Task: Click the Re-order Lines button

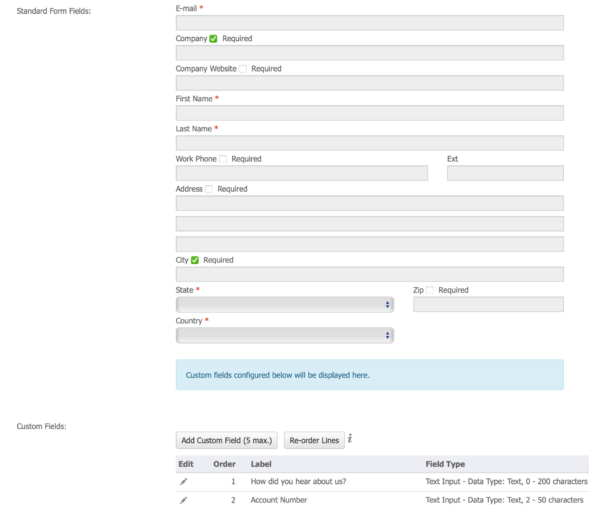Action: click(x=314, y=440)
